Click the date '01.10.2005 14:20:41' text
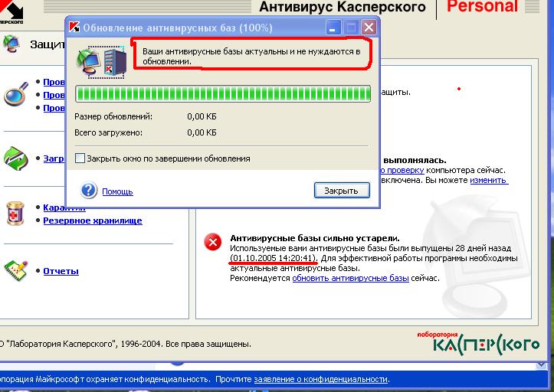Screen dimensions: 554x392 pyautogui.click(x=274, y=258)
